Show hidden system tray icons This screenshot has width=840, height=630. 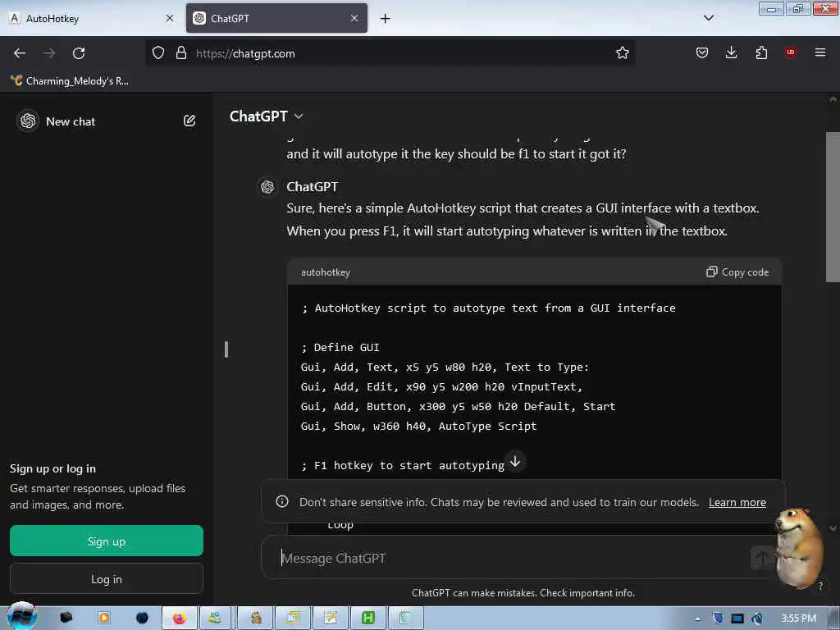coord(697,619)
